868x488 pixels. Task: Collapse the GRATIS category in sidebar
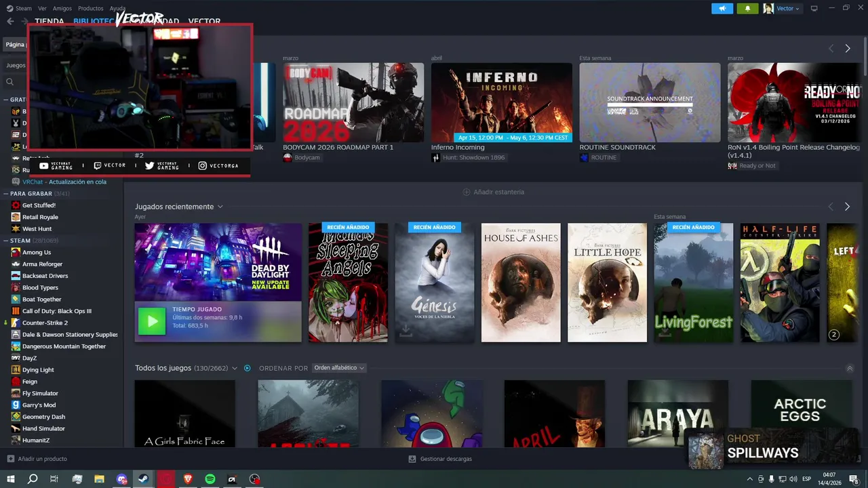pyautogui.click(x=5, y=100)
